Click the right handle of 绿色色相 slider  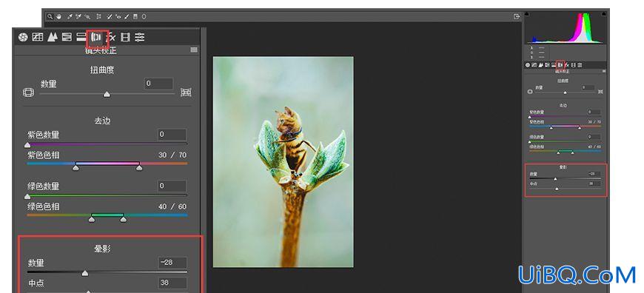123,219
